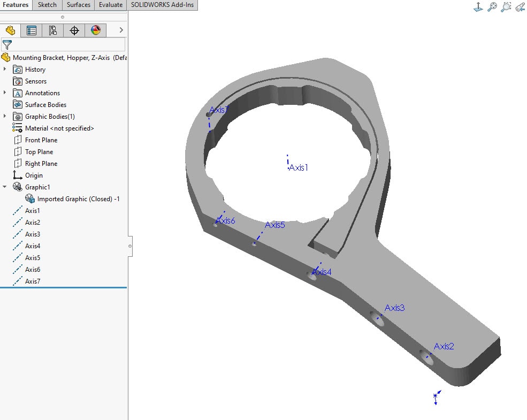Switch to the Sketch tab

coord(47,5)
